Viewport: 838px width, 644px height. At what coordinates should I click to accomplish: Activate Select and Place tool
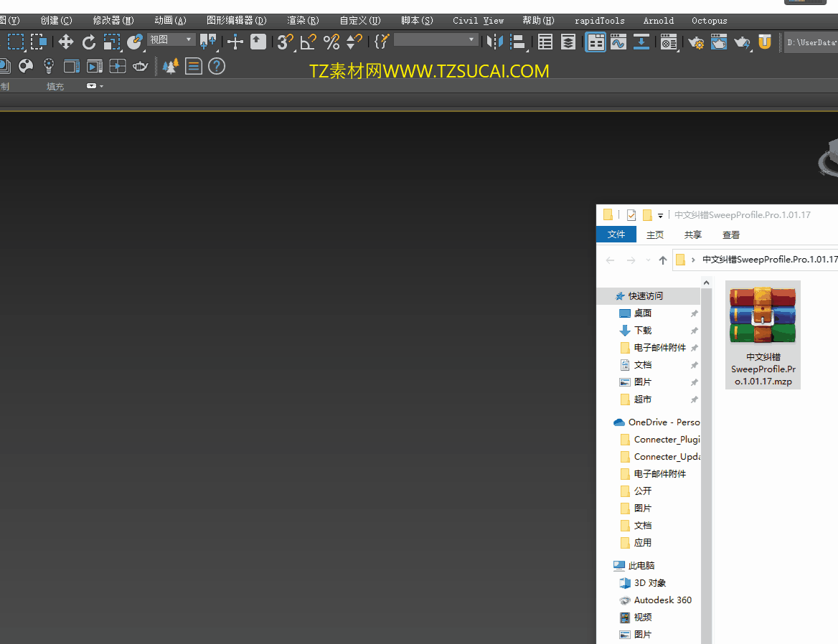click(135, 42)
